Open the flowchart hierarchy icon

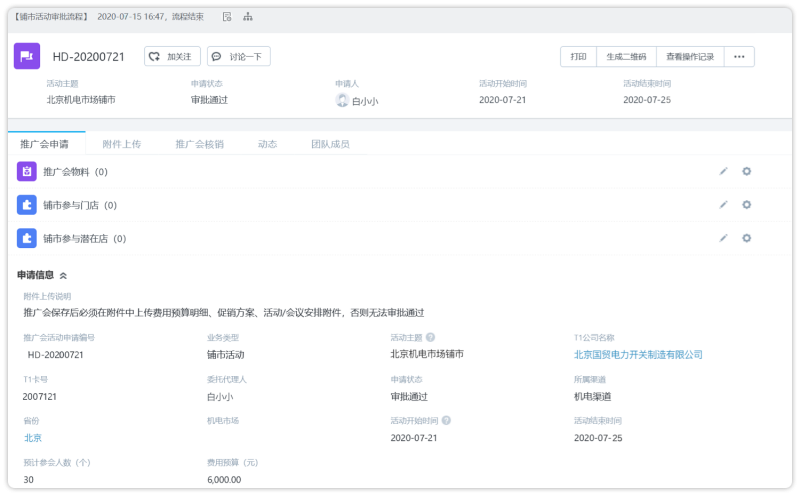247,17
